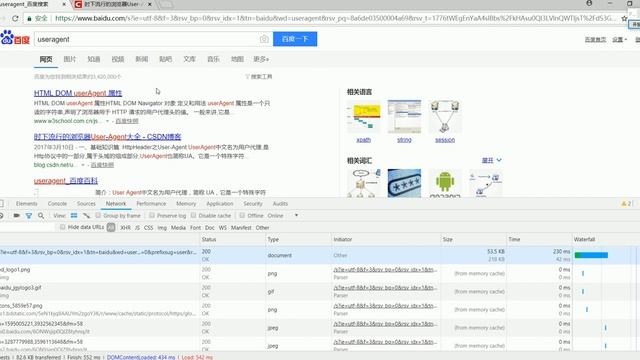The width and height of the screenshot is (640, 360).
Task: Open search in the Network panel
Action: [41, 216]
